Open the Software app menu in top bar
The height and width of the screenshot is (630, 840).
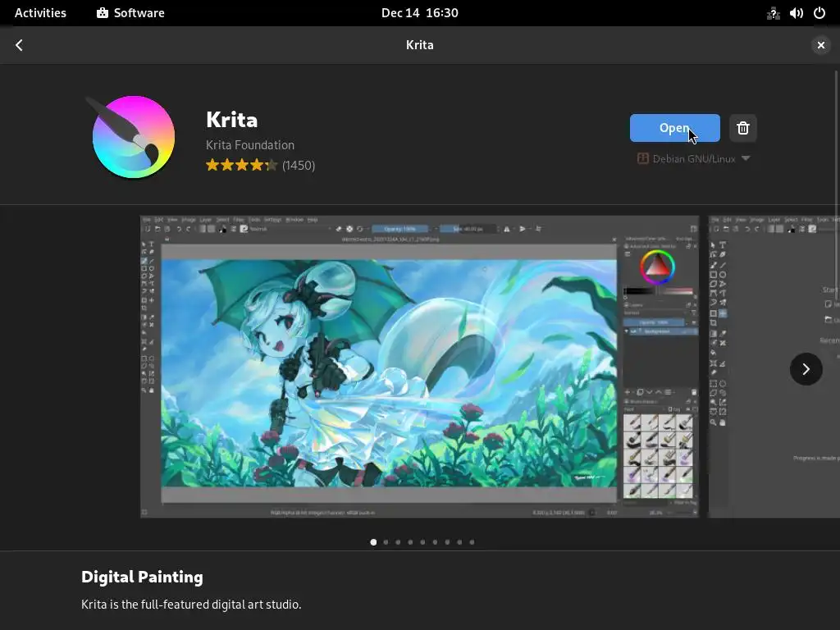tap(130, 13)
